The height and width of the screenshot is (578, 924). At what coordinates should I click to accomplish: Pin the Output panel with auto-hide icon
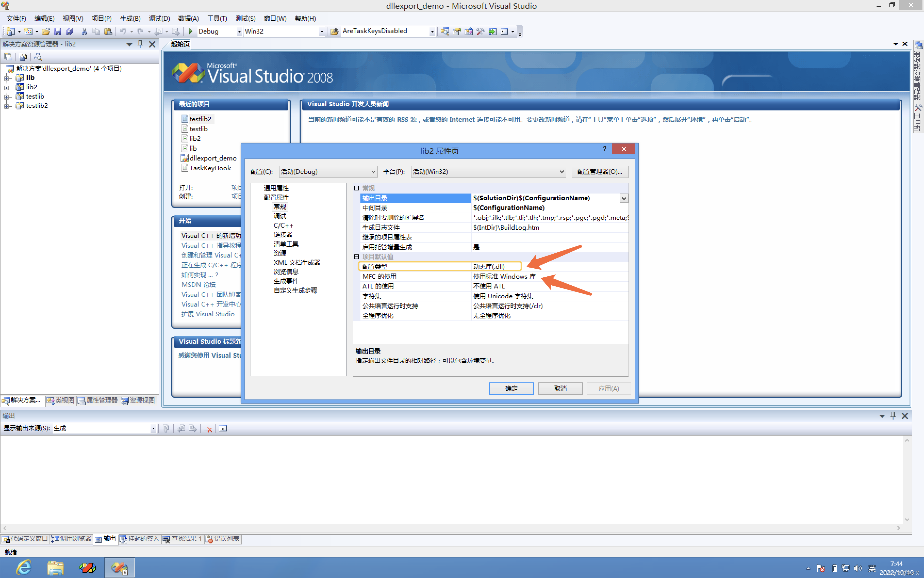(893, 415)
